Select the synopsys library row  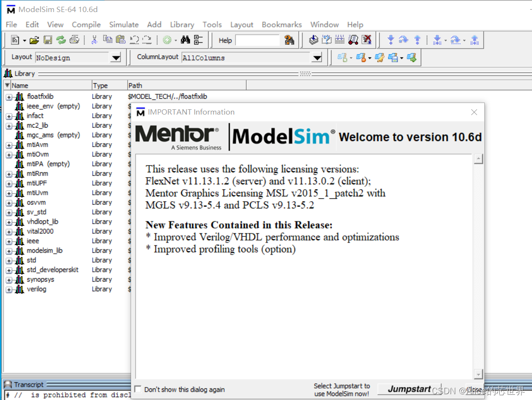tap(40, 280)
